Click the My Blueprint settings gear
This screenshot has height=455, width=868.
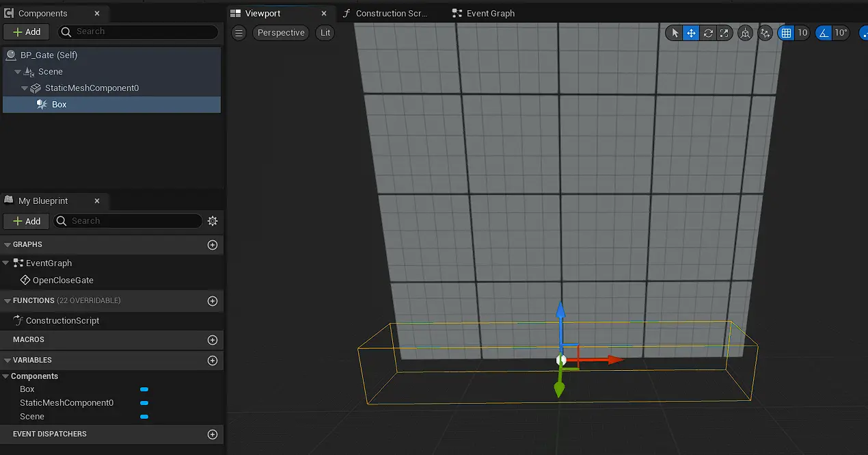coord(213,220)
